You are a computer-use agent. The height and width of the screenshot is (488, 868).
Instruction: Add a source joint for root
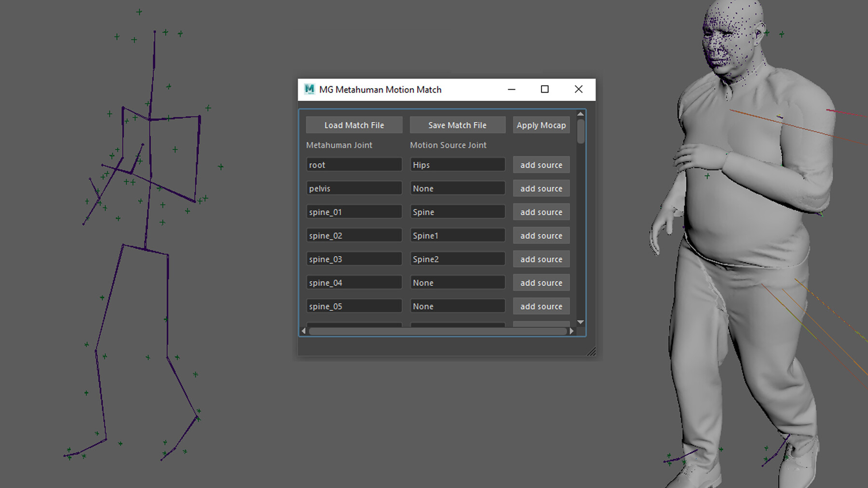pos(541,164)
